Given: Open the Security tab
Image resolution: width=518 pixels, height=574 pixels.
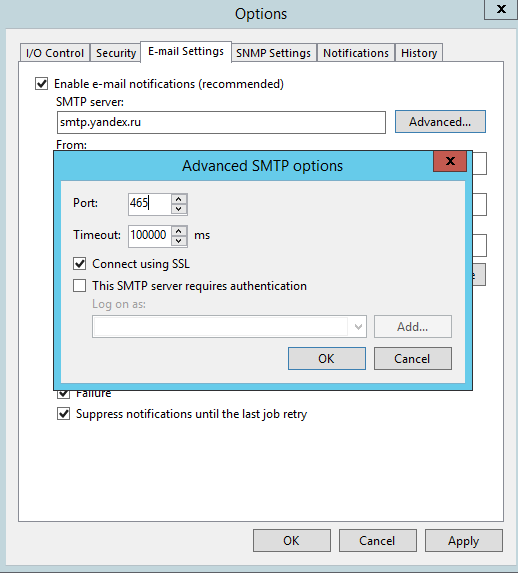Looking at the screenshot, I should [116, 53].
